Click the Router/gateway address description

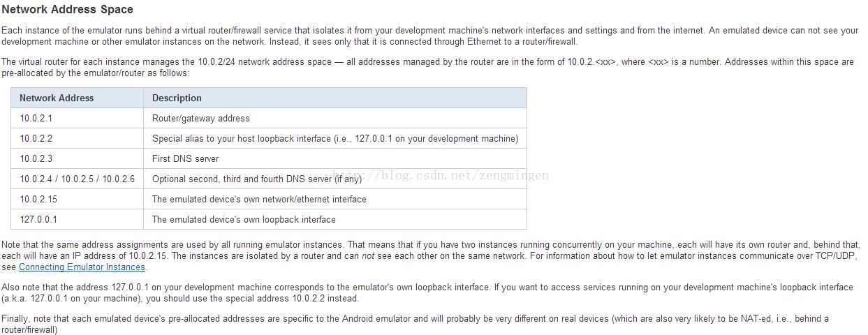(335, 118)
